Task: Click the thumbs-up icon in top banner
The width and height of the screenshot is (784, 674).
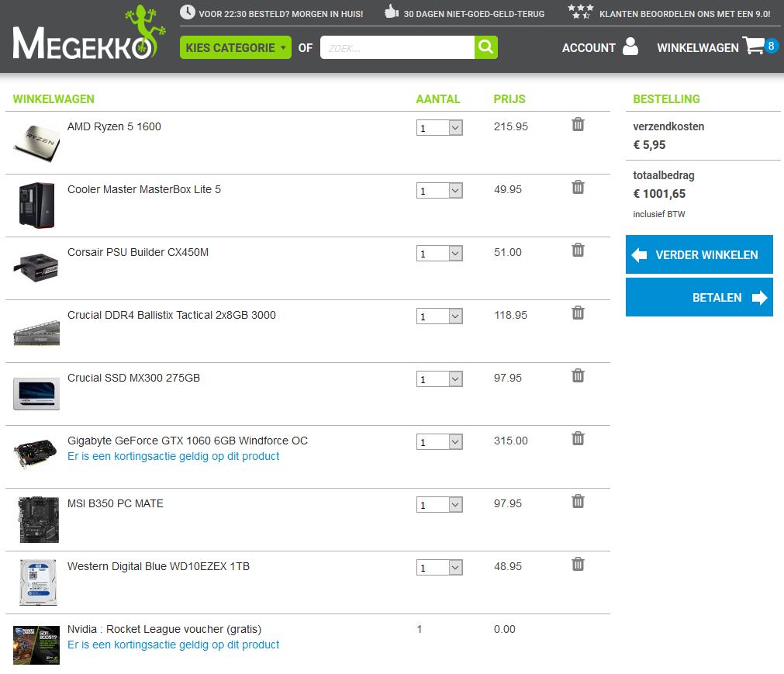Action: [392, 11]
